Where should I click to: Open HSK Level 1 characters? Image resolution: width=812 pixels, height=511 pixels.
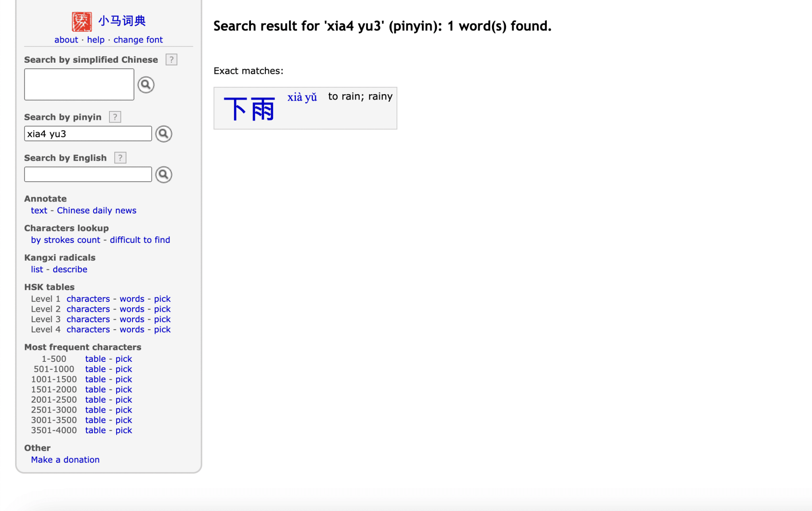[88, 298]
